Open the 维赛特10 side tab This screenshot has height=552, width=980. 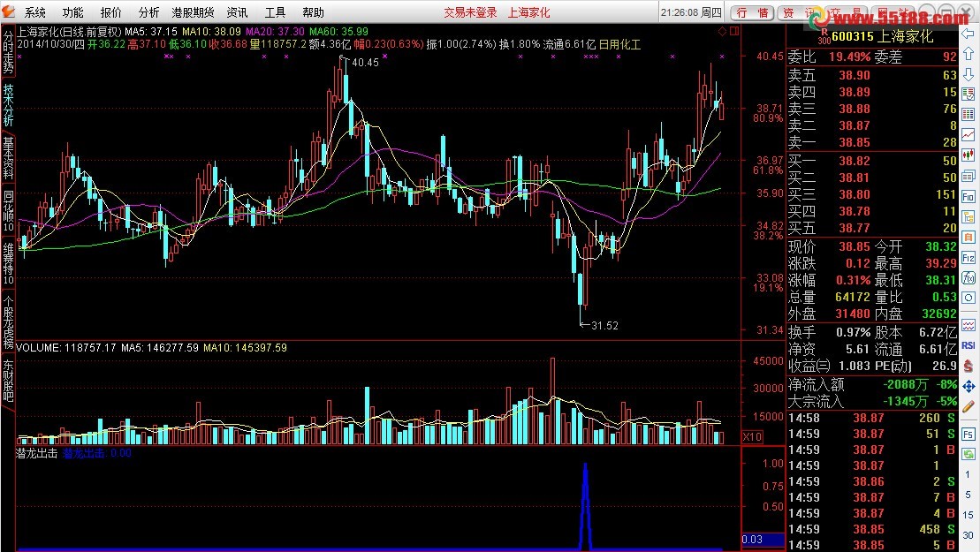[x=8, y=264]
